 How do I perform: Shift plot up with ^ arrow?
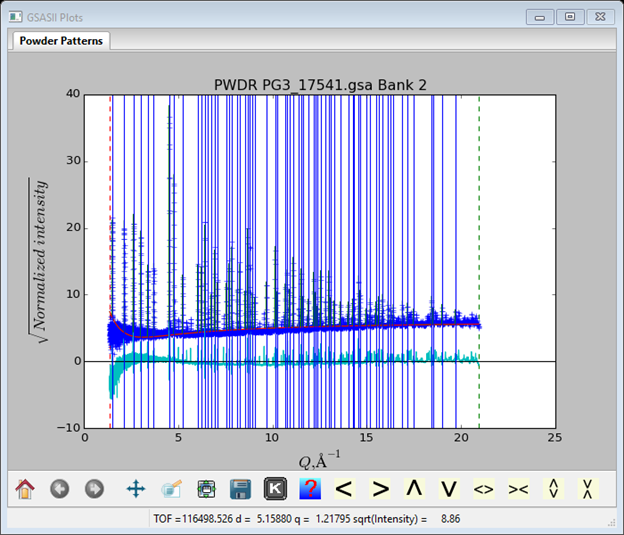(x=414, y=489)
